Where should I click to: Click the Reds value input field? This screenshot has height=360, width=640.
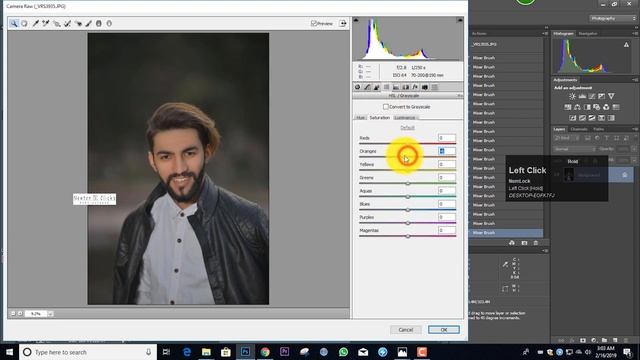[x=447, y=138]
